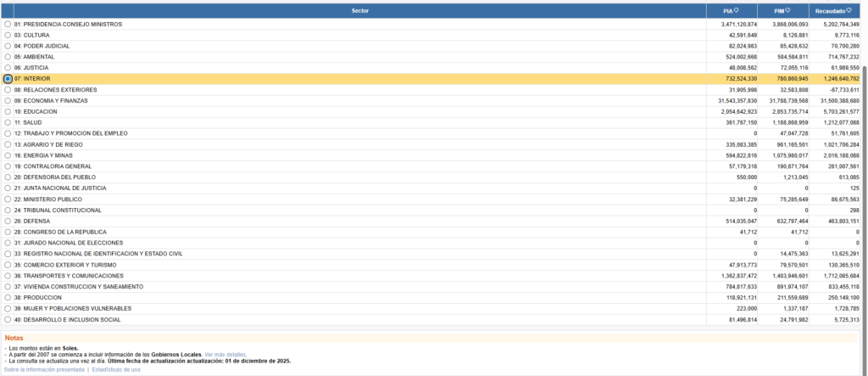Select the 01: Presidencia Consejo Ministros radio button
Image resolution: width=868 pixels, height=376 pixels.
(8, 25)
